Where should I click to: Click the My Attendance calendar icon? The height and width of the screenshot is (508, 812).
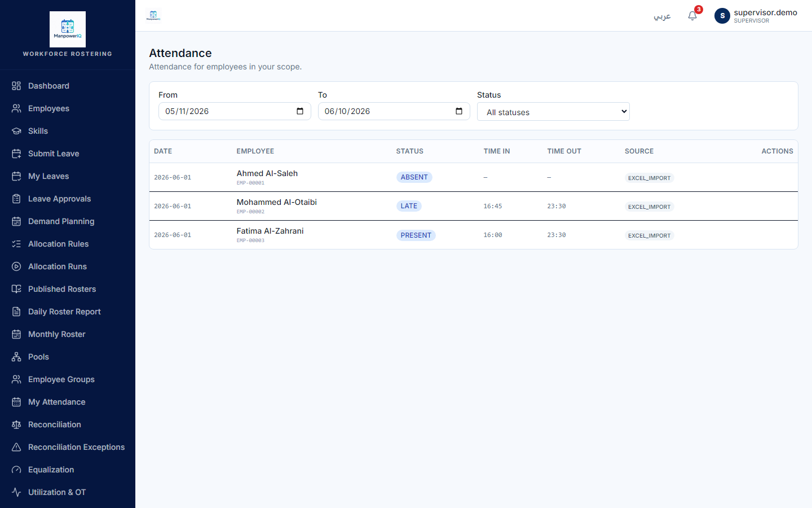tap(16, 402)
